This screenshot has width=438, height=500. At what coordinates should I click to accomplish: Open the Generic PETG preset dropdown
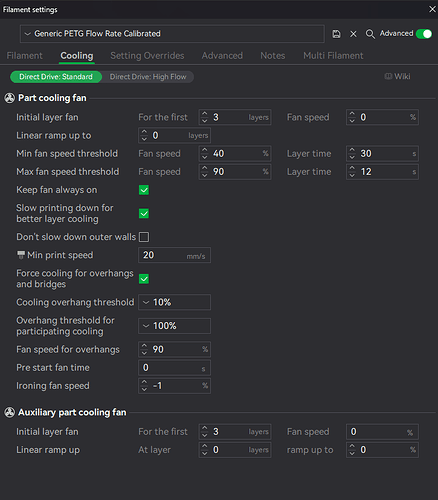click(x=172, y=34)
